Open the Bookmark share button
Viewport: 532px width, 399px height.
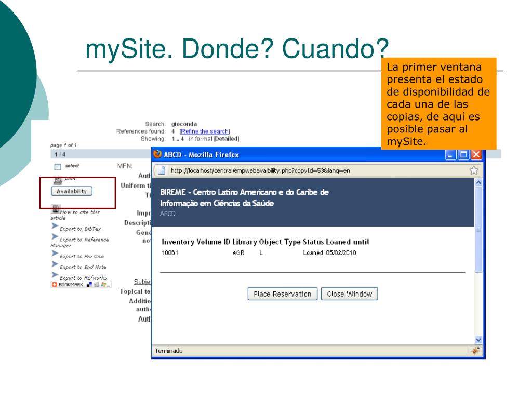tap(81, 285)
